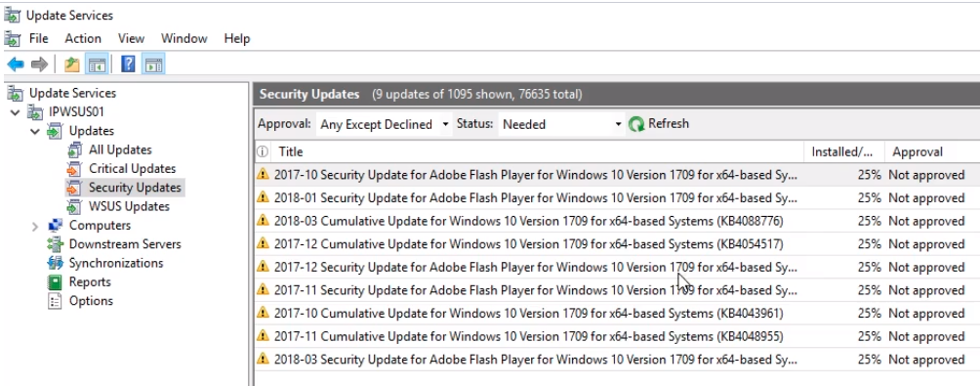
Task: Open the View menu
Action: coord(131,39)
